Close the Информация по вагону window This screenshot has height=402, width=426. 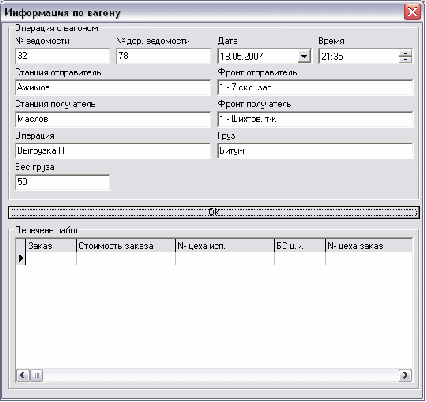click(x=412, y=12)
